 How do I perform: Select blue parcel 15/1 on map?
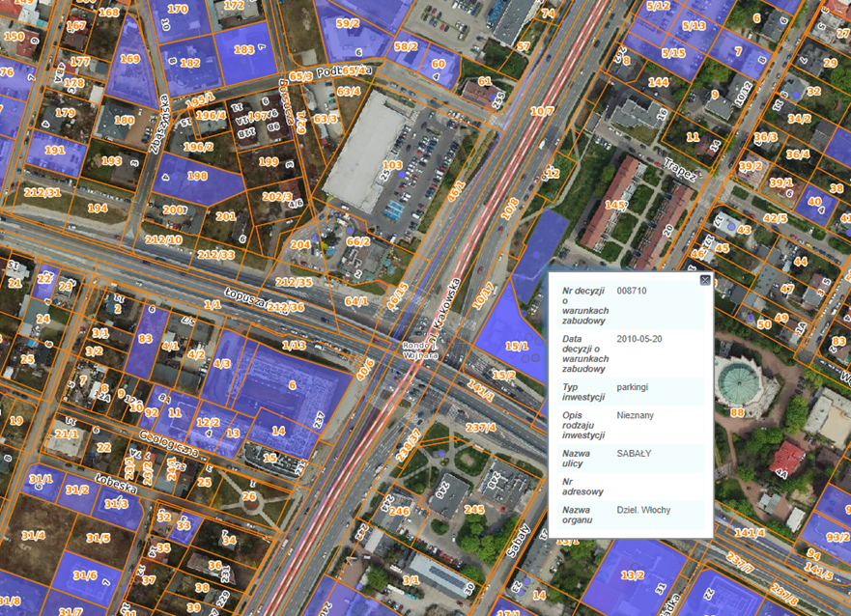click(516, 345)
